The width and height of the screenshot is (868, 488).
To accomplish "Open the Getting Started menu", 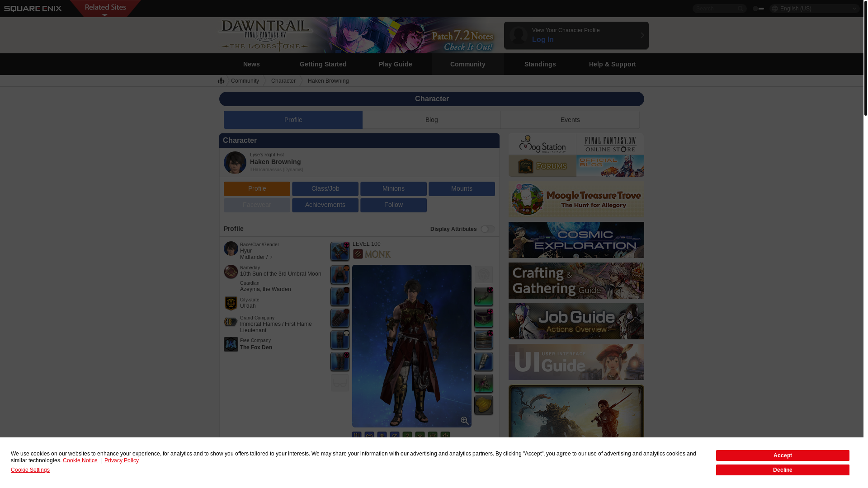I will (323, 64).
